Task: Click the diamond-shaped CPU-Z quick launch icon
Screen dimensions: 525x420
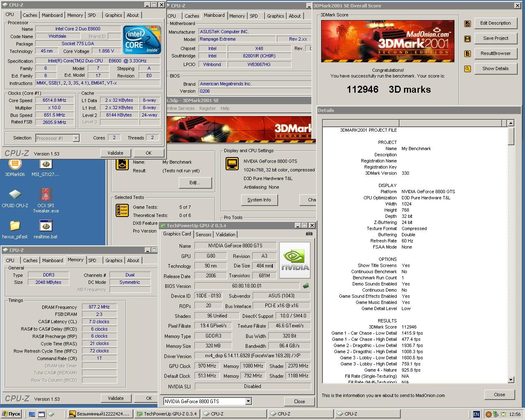Action: point(51,414)
